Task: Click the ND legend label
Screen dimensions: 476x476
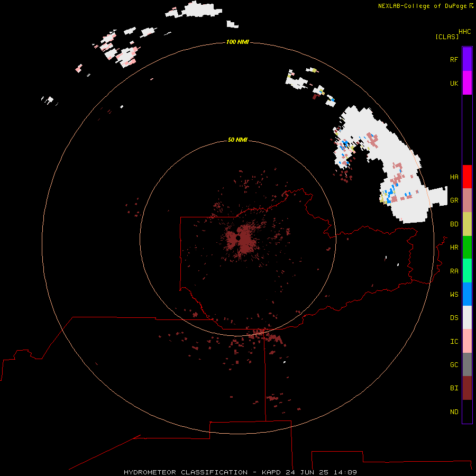Action: click(454, 411)
